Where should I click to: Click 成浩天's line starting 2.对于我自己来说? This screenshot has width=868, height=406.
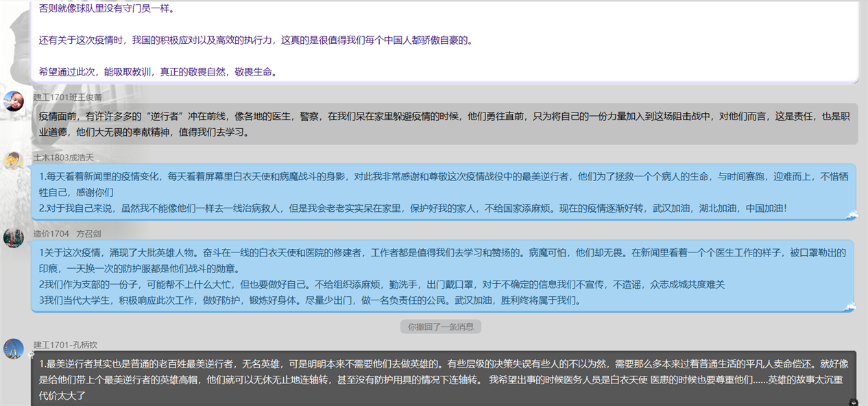coord(412,208)
